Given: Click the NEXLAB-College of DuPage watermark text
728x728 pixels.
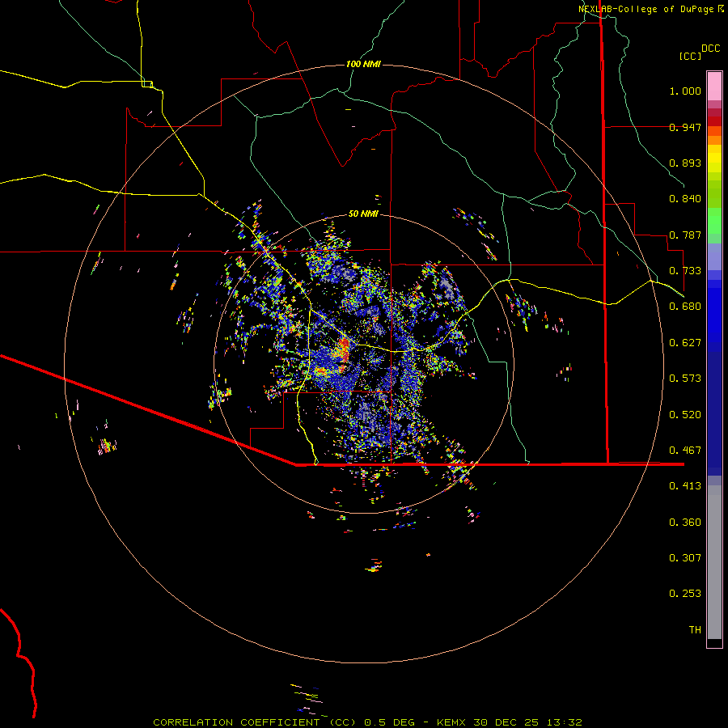Looking at the screenshot, I should pos(645,9).
